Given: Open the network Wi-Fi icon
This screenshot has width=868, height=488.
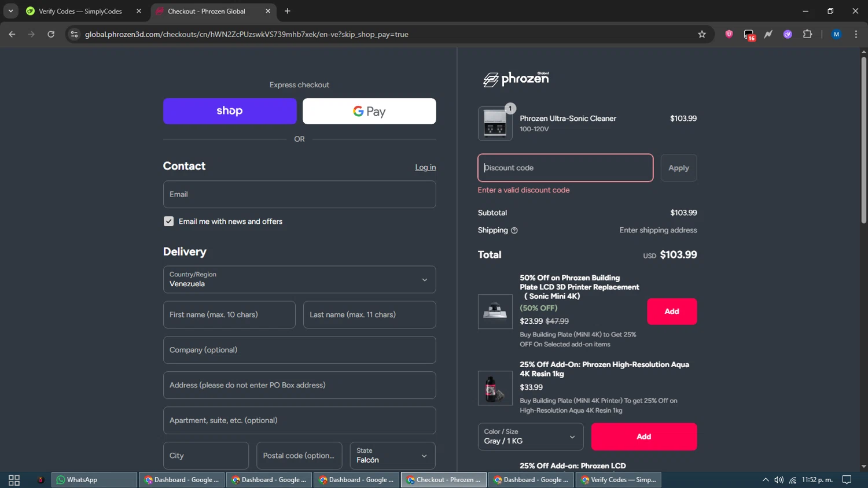Looking at the screenshot, I should 793,480.
